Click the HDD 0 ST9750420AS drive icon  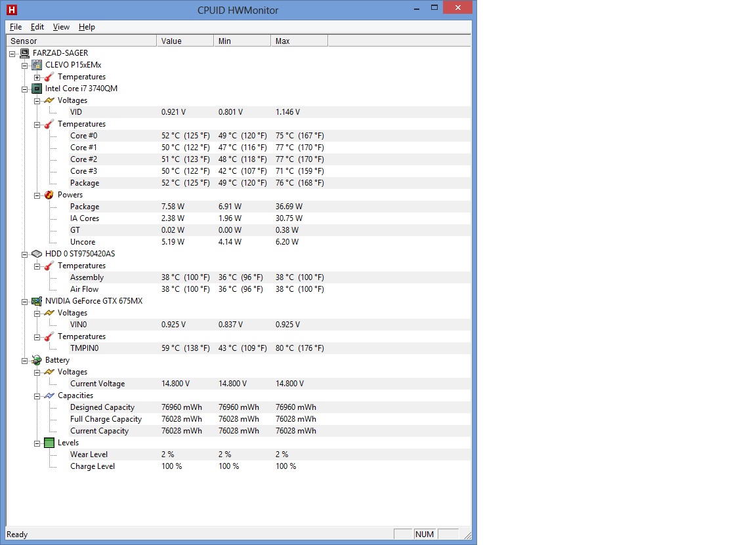[37, 253]
